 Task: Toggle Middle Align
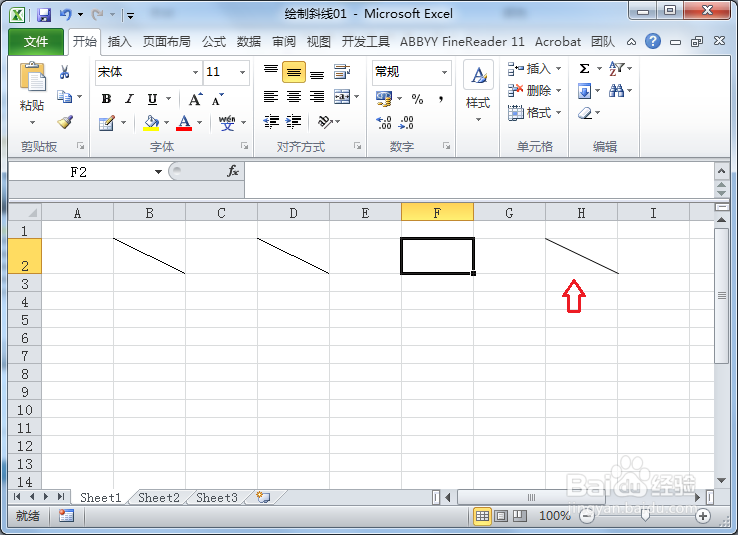click(x=294, y=72)
